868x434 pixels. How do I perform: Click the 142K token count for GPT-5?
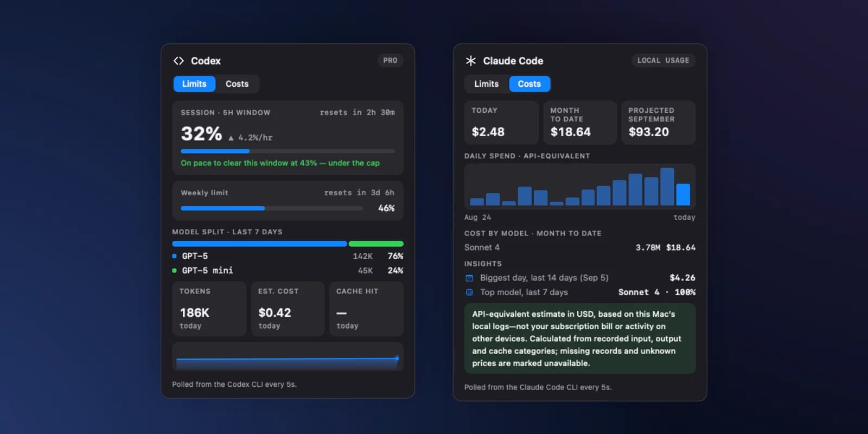click(362, 256)
